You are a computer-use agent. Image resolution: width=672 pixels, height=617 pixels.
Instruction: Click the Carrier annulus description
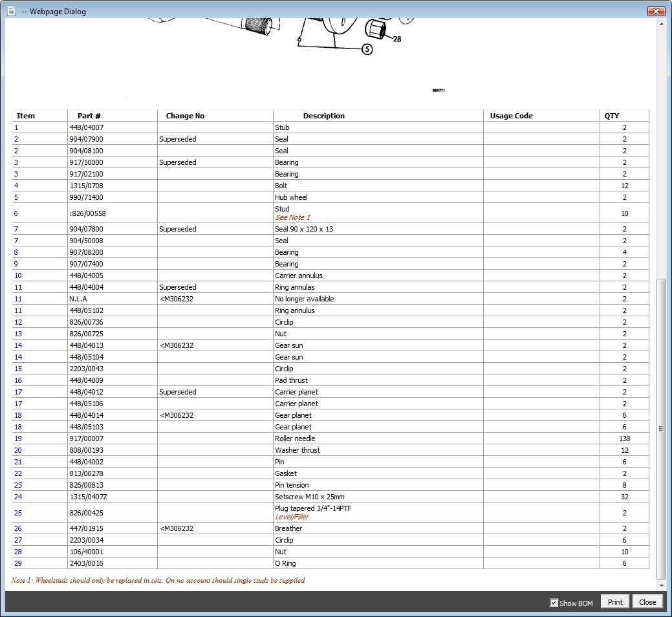pyautogui.click(x=299, y=276)
